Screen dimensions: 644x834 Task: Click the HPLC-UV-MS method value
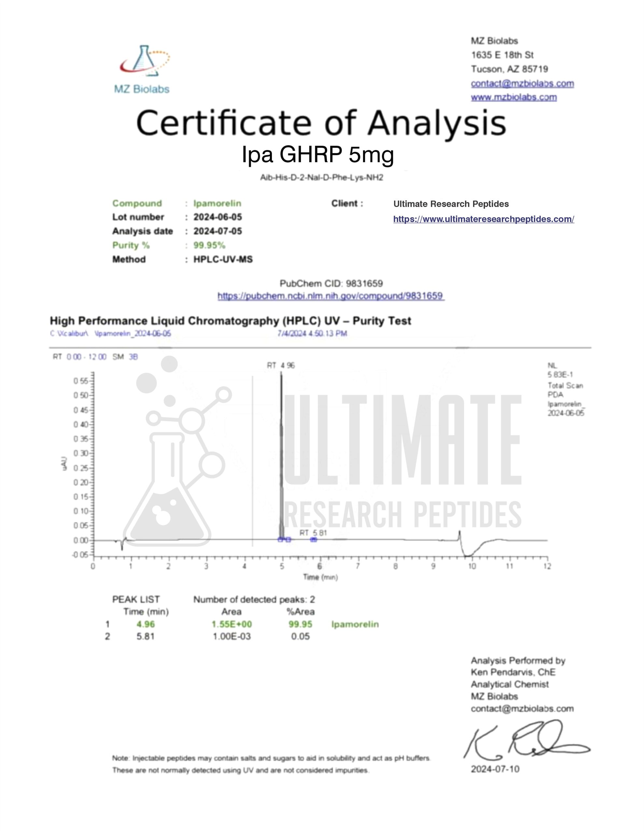(223, 259)
